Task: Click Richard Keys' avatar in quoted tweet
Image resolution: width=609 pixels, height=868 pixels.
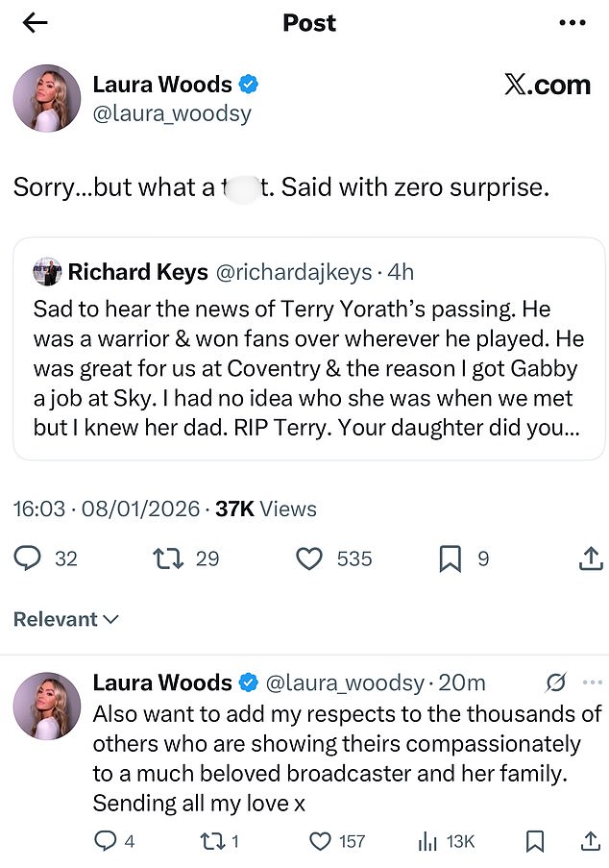Action: click(50, 272)
